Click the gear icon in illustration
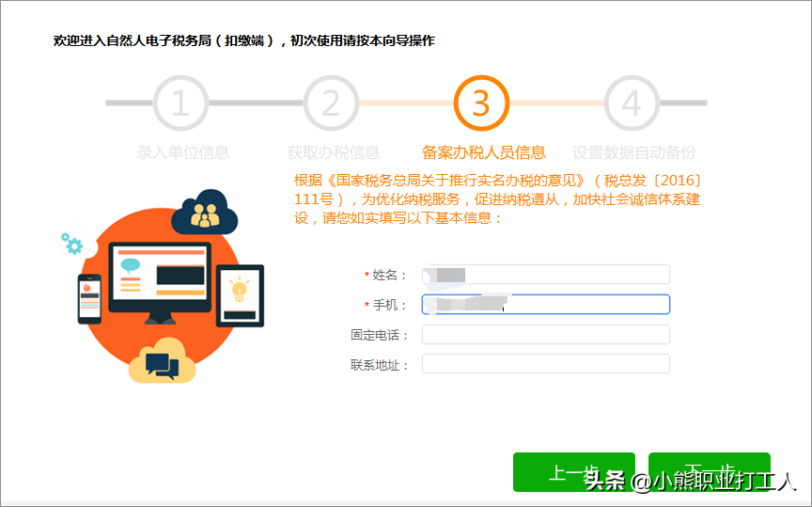812x507 pixels. (72, 244)
